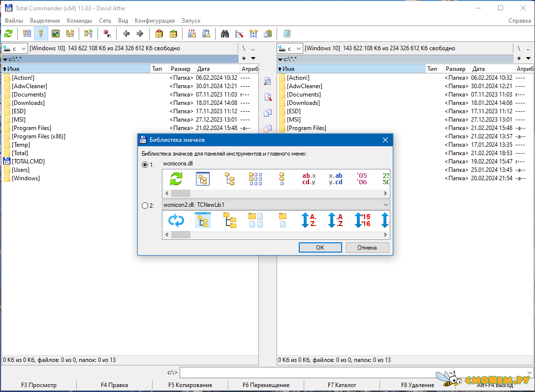Click the edit file icon in the middle bar
Viewport: 535px width, 392px height.
268,97
